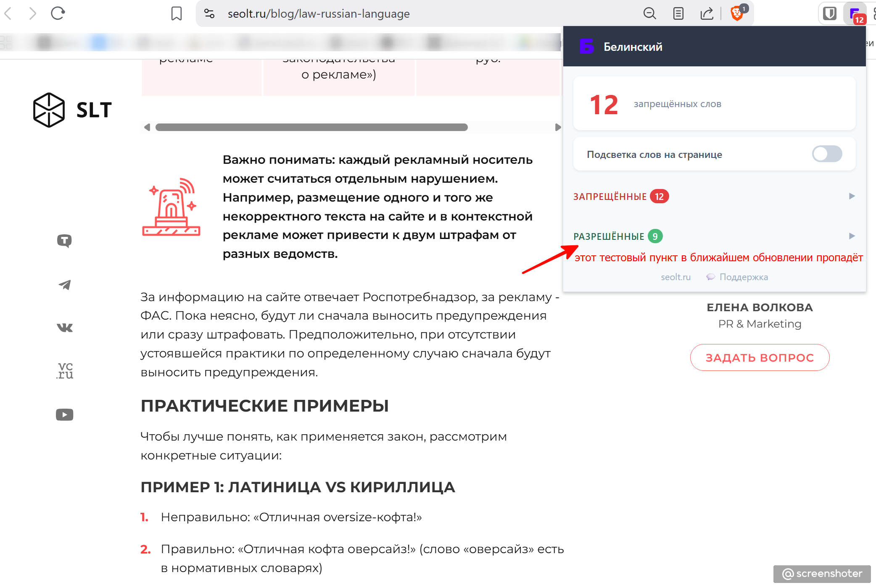Click the seolt.ru link in popup footer
Screen dimensions: 876x588
(675, 277)
